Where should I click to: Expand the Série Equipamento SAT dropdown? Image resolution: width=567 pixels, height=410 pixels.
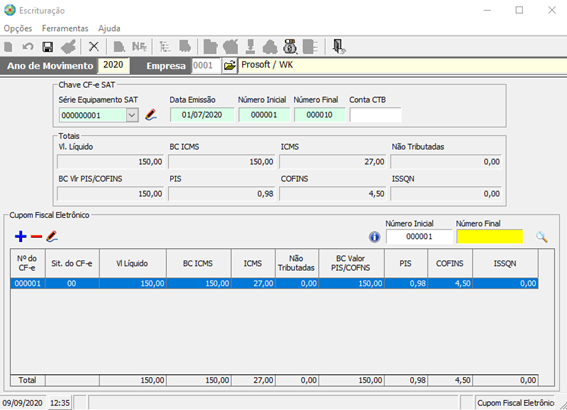pyautogui.click(x=132, y=115)
